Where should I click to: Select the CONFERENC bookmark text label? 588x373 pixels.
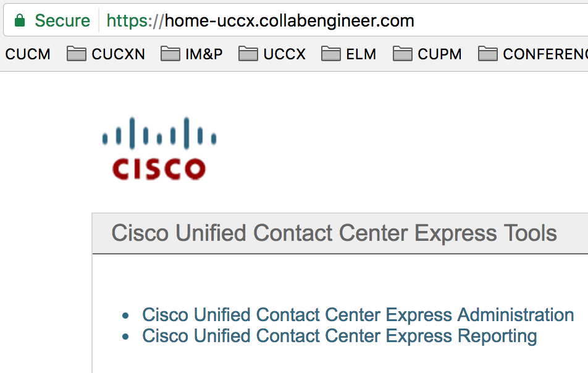click(x=545, y=54)
